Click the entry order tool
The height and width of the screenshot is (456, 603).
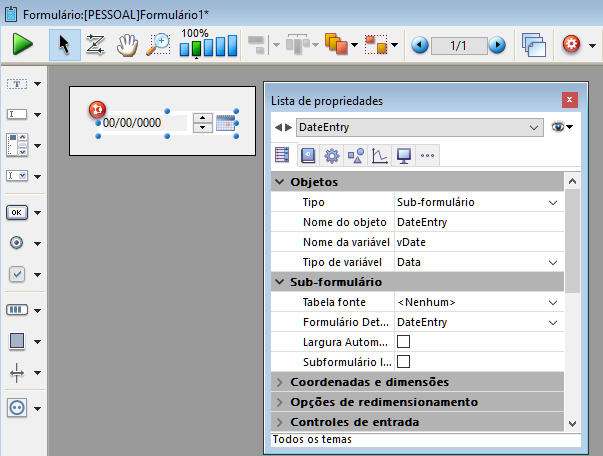click(96, 45)
